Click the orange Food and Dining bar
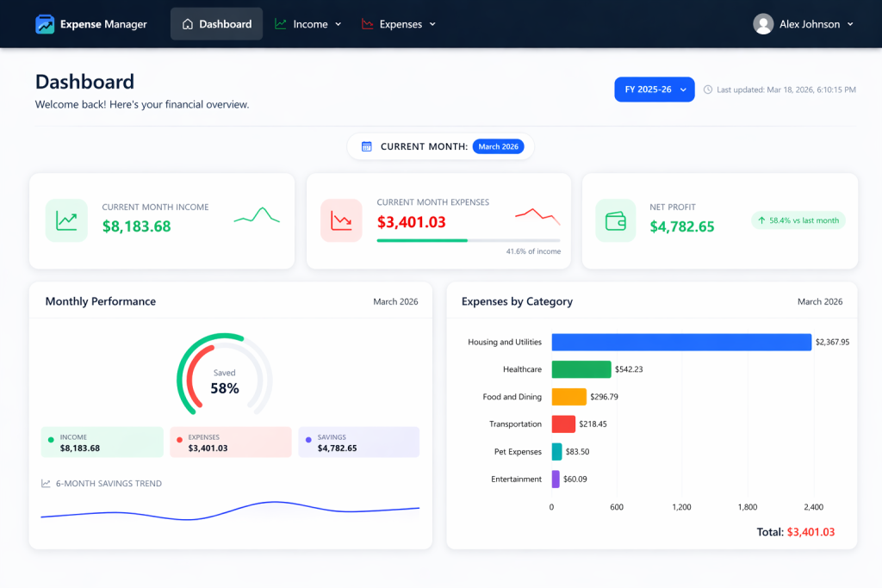Image resolution: width=882 pixels, height=588 pixels. point(568,397)
